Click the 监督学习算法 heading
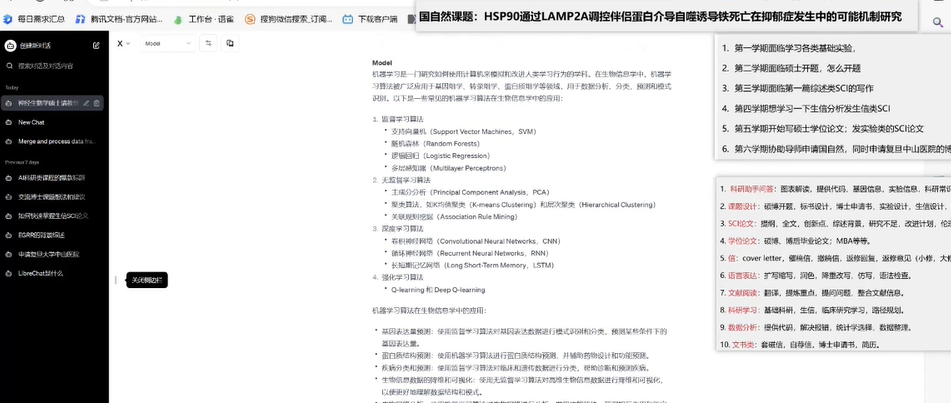 [x=402, y=119]
